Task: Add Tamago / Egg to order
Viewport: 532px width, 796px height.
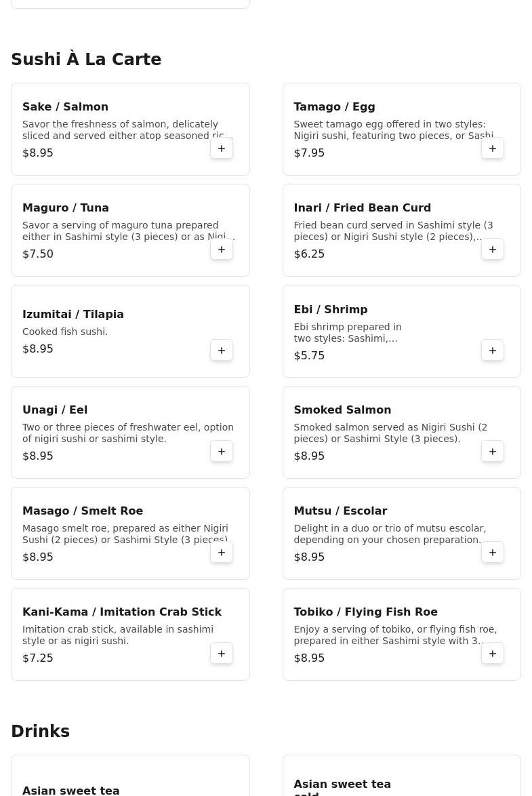Action: [493, 148]
